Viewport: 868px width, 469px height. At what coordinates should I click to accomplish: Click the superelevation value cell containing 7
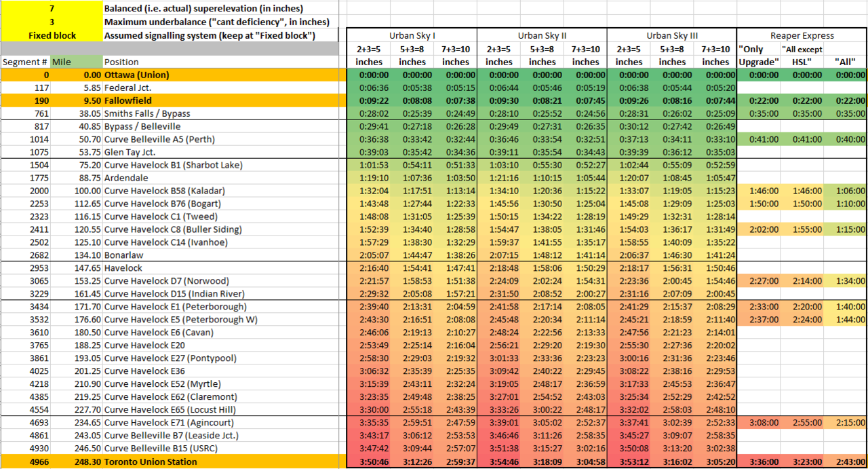(52, 9)
